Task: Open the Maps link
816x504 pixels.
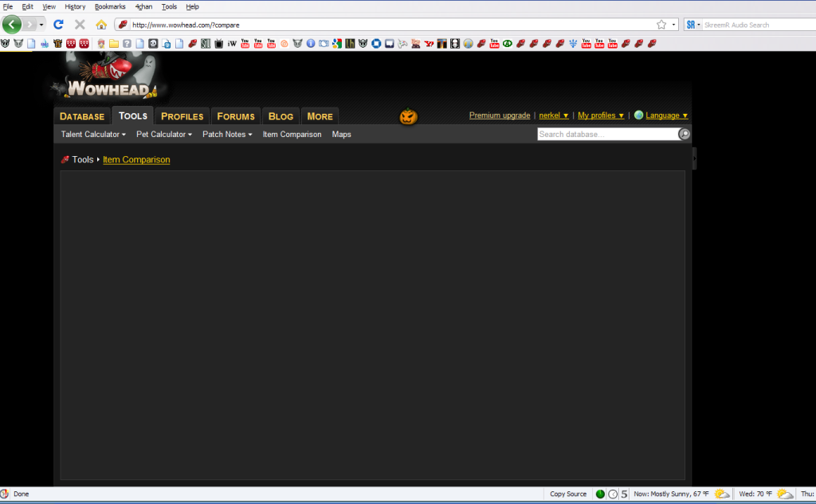Action: 341,135
